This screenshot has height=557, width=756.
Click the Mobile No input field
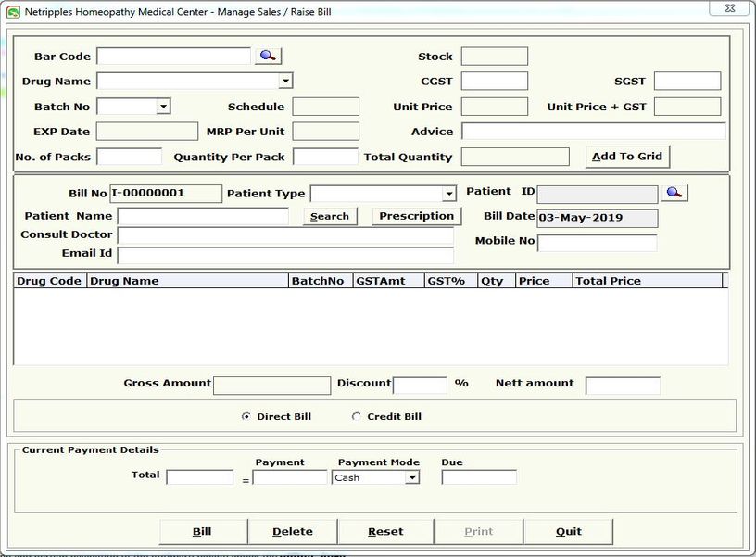pos(597,243)
